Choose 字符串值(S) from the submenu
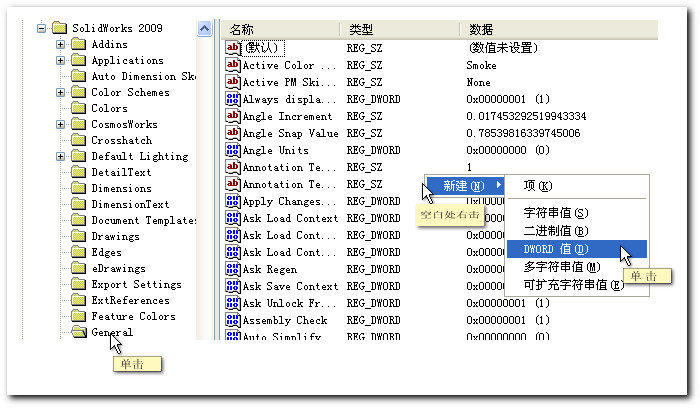700x408 pixels. pos(577,213)
